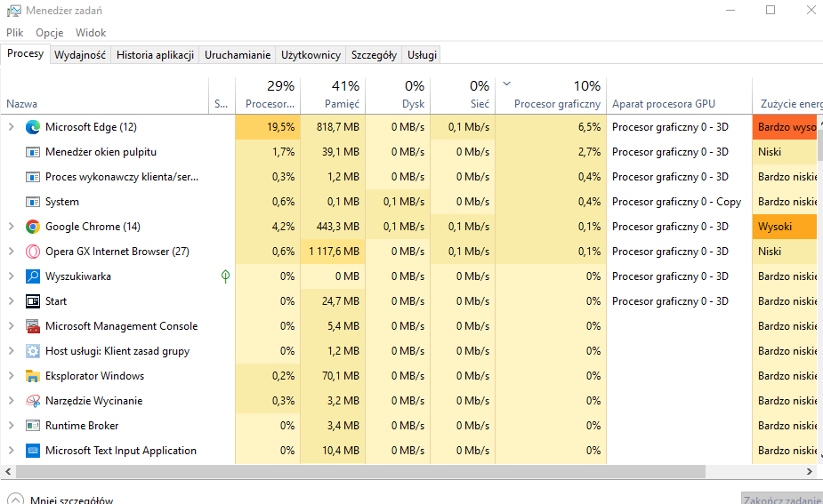823x504 pixels.
Task: Sort by the Pamięć column header
Action: [x=333, y=95]
